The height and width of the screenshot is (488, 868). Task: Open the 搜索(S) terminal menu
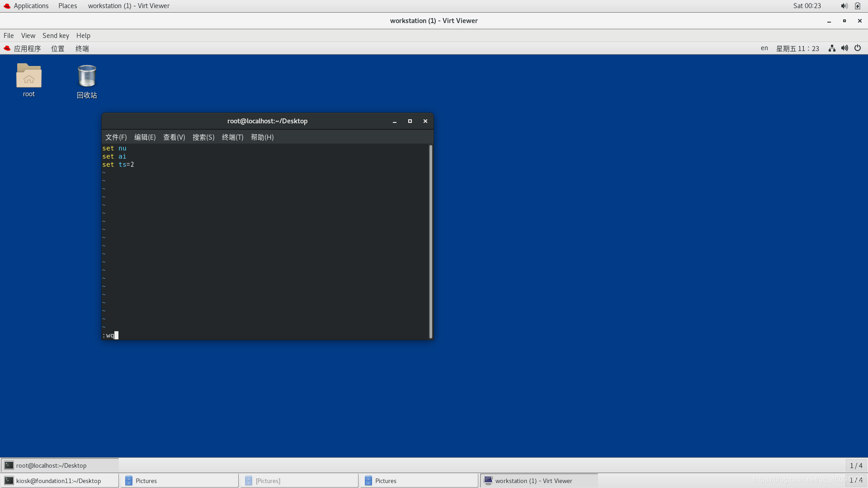point(203,137)
